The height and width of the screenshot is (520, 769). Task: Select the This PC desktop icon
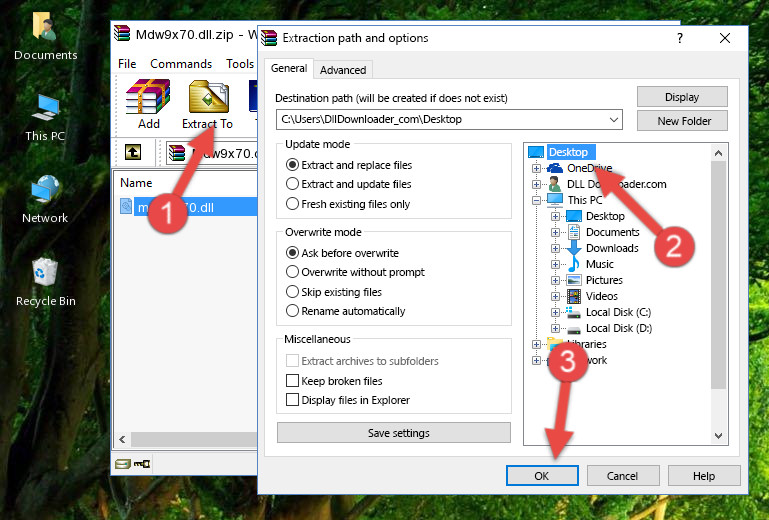pyautogui.click(x=45, y=108)
